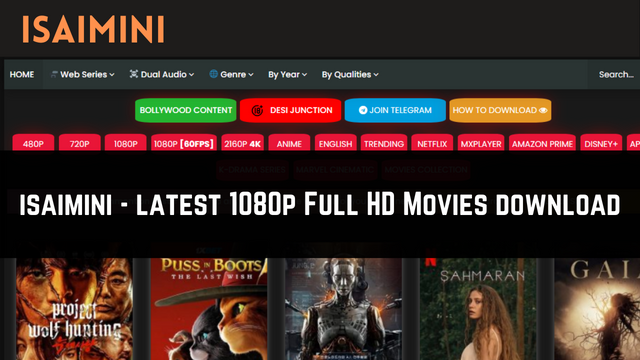Click the ISAIMINI site logo

pos(93,29)
